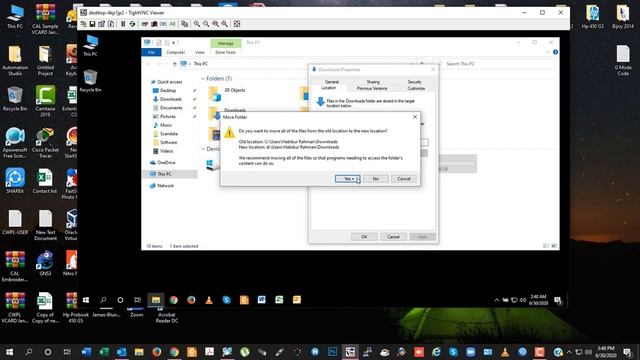
Task: Switch to General tab in Downloads Properties
Action: coord(331,82)
